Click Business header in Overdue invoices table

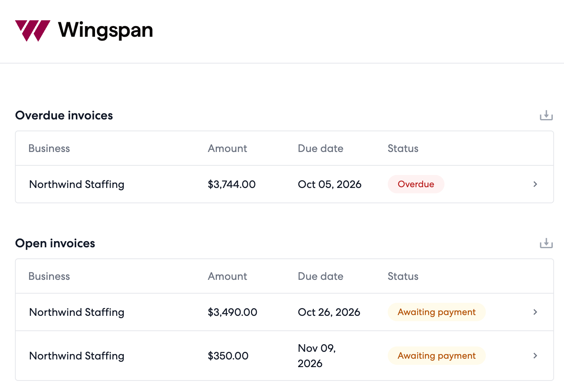tap(49, 149)
